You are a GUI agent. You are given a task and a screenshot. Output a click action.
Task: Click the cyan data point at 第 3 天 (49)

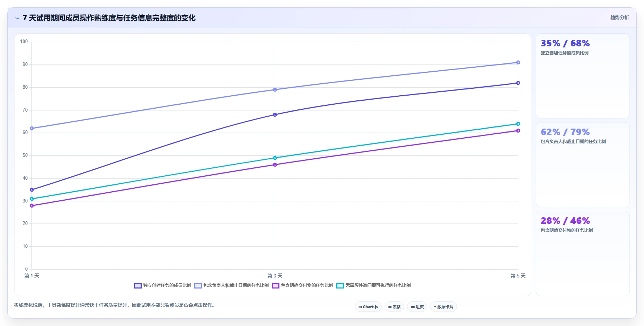tap(275, 158)
